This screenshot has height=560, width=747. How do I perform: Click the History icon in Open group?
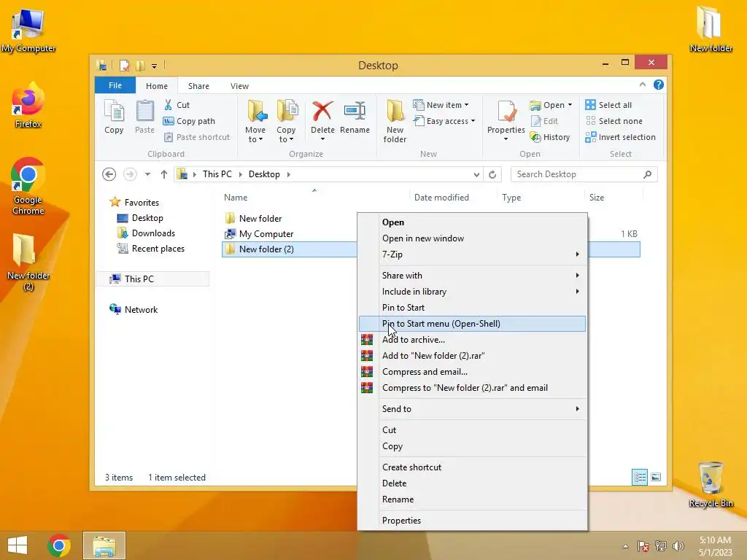536,137
